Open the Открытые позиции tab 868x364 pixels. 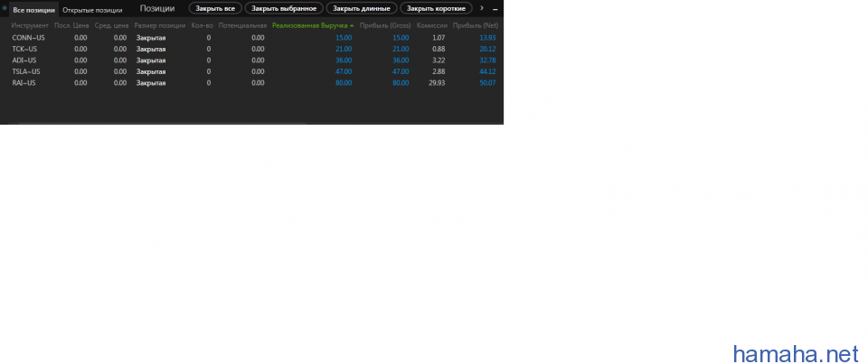[92, 10]
